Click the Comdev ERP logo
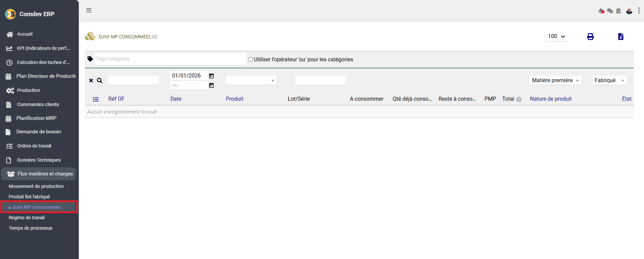 tap(10, 14)
